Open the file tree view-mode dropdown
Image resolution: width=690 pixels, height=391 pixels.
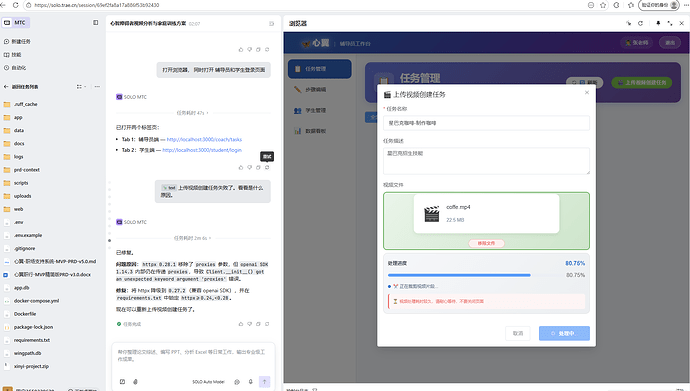tap(81, 87)
